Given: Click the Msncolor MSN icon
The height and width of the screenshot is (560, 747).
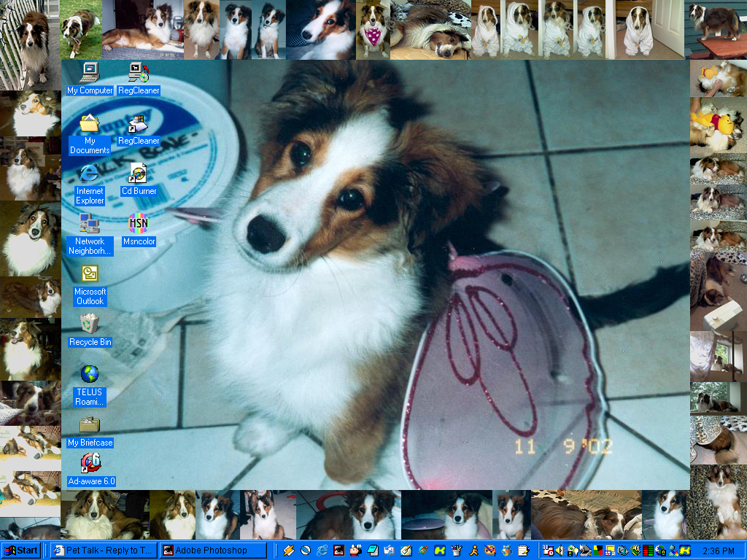Looking at the screenshot, I should click(139, 223).
